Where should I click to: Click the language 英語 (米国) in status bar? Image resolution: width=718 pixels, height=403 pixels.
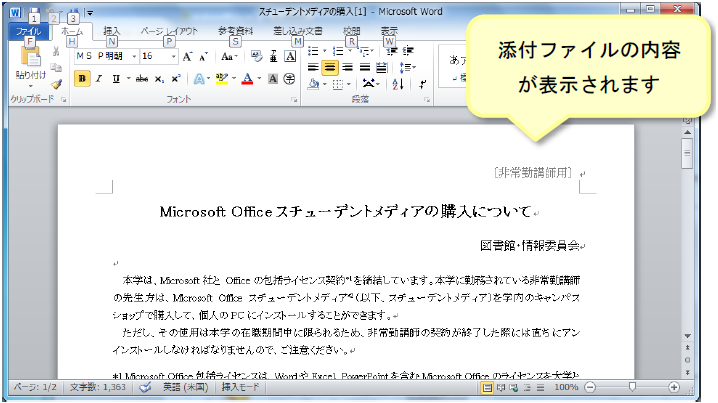pos(185,387)
